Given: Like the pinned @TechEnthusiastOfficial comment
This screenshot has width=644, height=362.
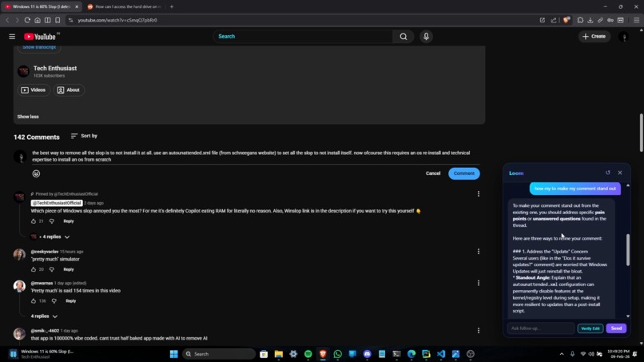Looking at the screenshot, I should [x=34, y=221].
